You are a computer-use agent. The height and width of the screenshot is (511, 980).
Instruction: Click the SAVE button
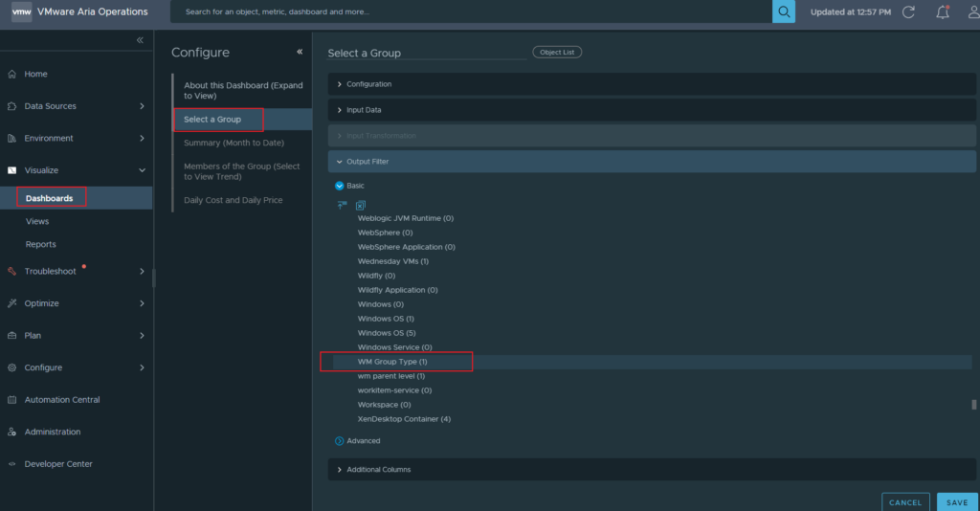(x=957, y=502)
